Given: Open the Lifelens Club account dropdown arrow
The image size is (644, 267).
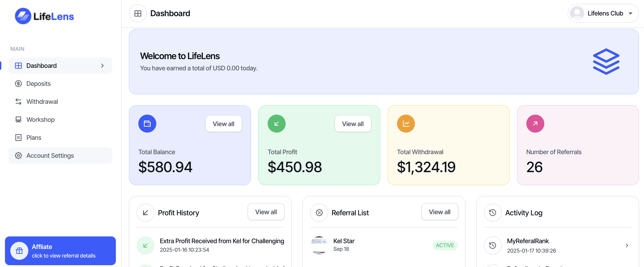Looking at the screenshot, I should (630, 13).
